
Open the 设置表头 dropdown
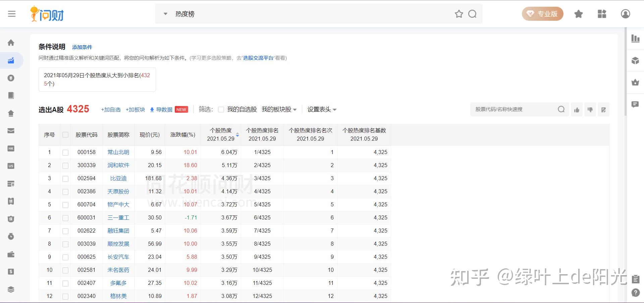pyautogui.click(x=322, y=109)
